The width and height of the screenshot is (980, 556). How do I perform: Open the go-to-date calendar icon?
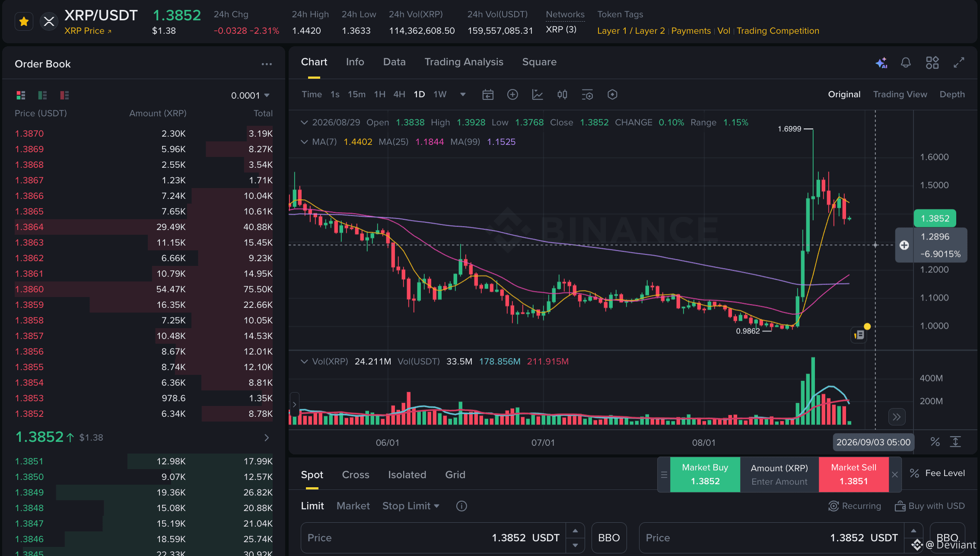tap(488, 95)
